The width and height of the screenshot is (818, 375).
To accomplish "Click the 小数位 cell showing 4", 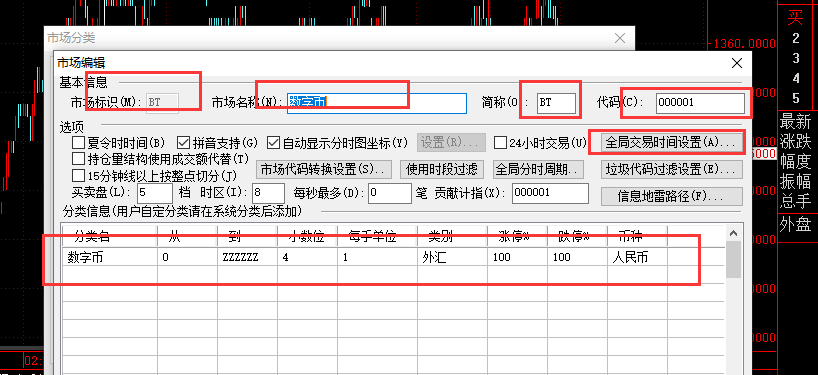I will 307,258.
